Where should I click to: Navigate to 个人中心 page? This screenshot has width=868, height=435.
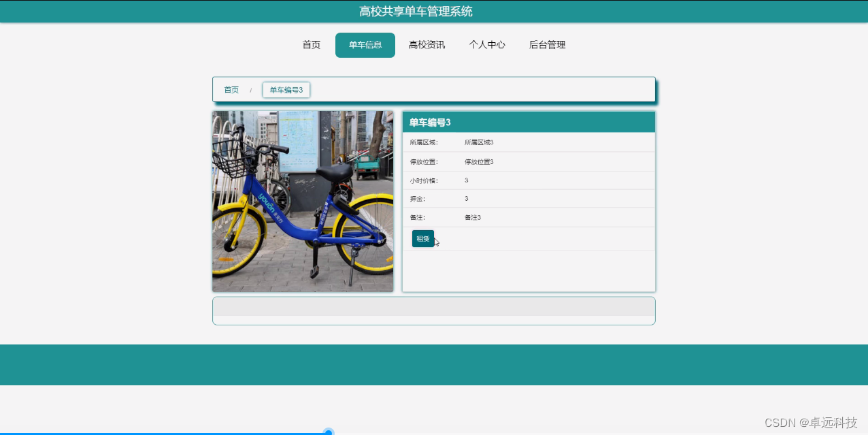point(487,44)
